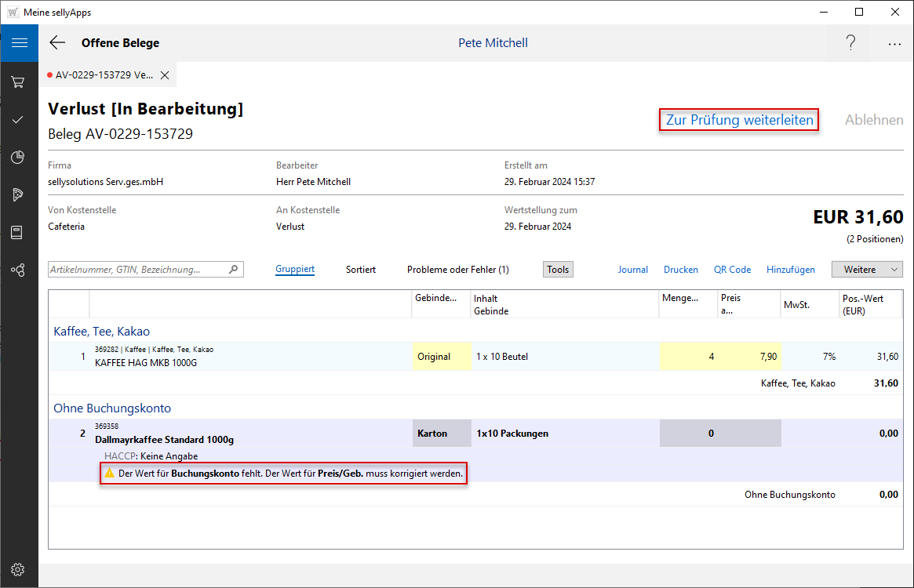Open the hamburger navigation menu
914x588 pixels.
click(x=19, y=43)
